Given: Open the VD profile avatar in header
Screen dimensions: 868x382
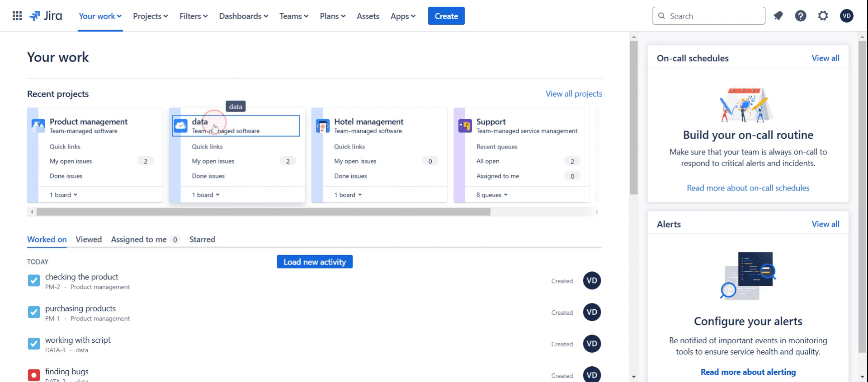Looking at the screenshot, I should tap(847, 16).
